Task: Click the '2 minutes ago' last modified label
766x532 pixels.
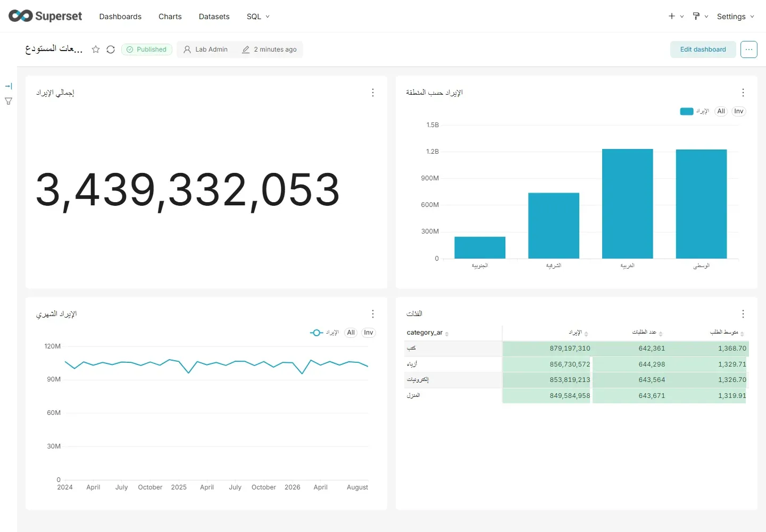Action: click(275, 49)
